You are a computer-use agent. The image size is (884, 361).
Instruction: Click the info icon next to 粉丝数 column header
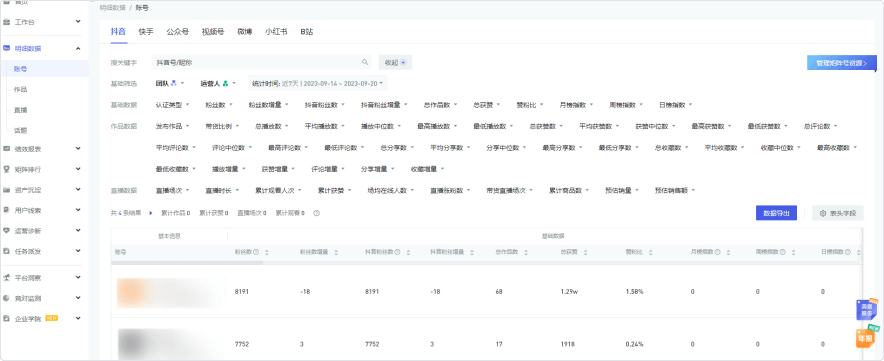(x=256, y=252)
